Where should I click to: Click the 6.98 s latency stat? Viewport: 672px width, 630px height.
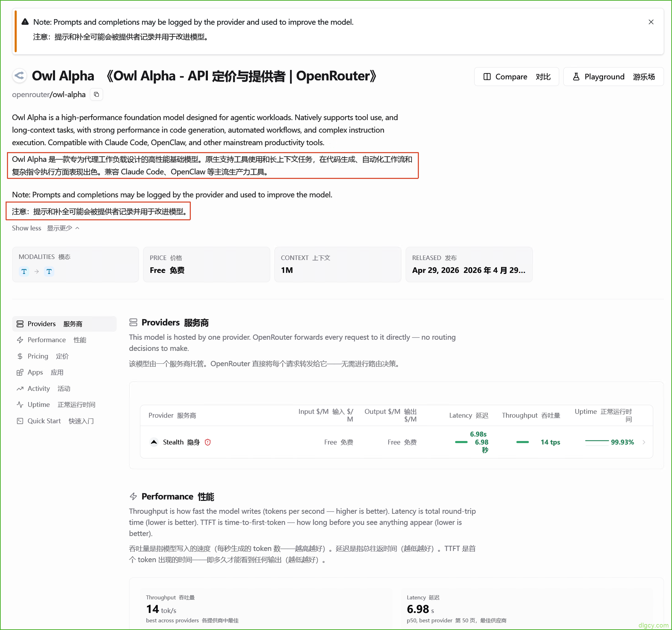click(421, 609)
